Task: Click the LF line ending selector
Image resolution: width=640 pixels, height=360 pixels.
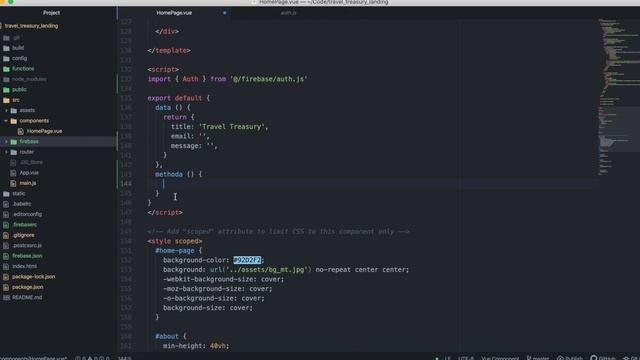Action: pyautogui.click(x=447, y=358)
